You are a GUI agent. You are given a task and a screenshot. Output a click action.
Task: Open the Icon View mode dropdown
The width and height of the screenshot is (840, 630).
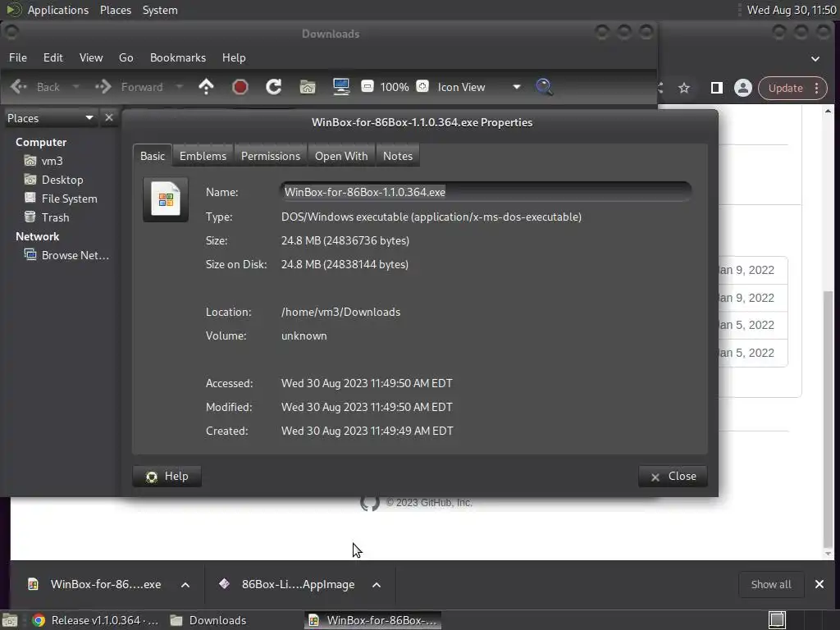point(478,87)
